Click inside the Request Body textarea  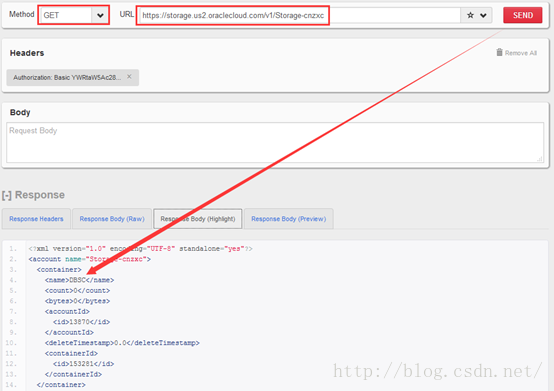tap(275, 143)
